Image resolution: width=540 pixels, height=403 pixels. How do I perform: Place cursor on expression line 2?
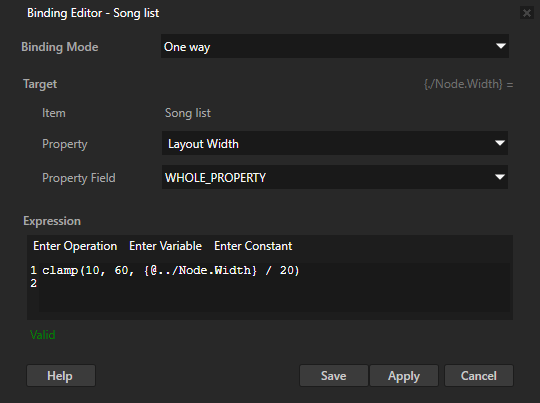coord(274,283)
